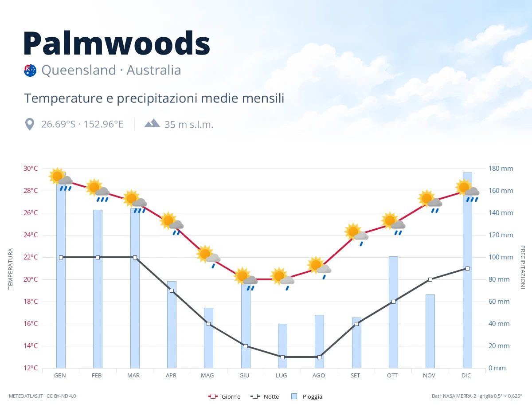Click the mountain elevation icon
The image size is (532, 408).
tap(152, 123)
